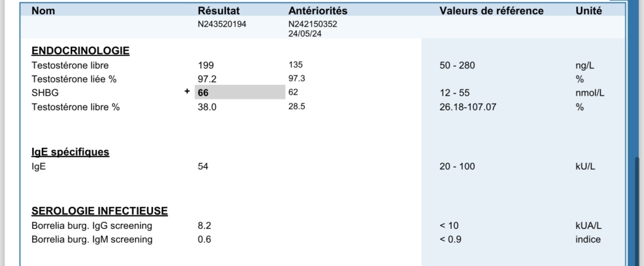
Task: Click the 'Résultat' column header
Action: (x=219, y=10)
